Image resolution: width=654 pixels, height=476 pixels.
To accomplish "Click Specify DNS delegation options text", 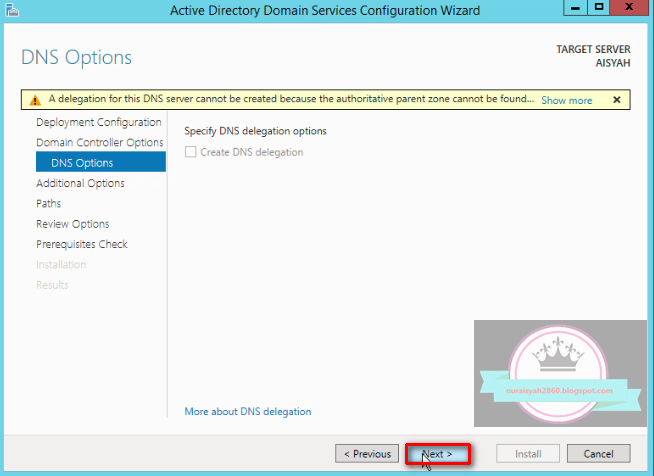I will point(255,131).
